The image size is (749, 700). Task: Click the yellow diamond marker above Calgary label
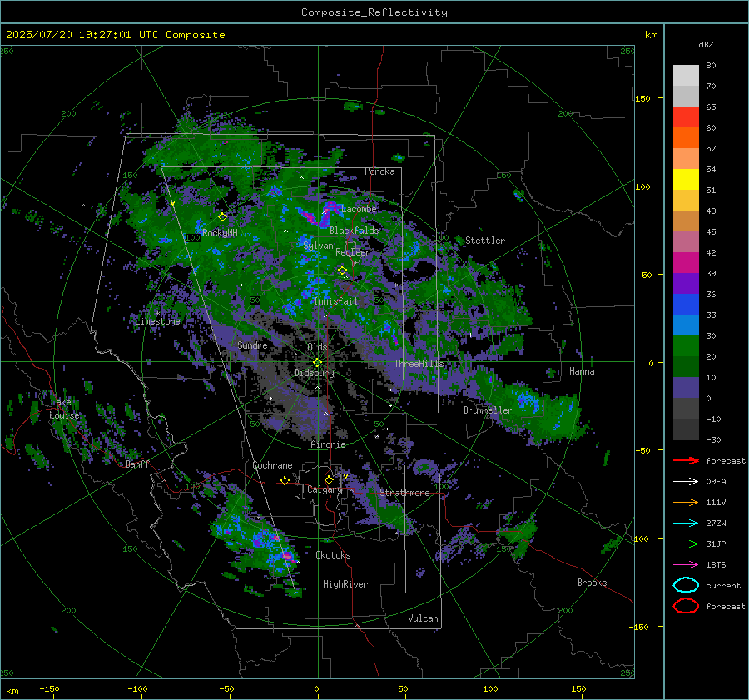pos(329,479)
